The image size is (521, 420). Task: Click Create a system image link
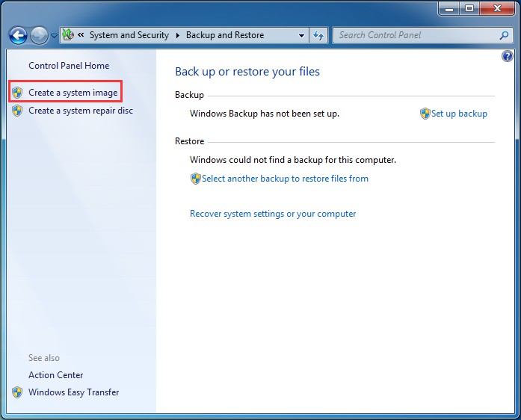pos(73,93)
